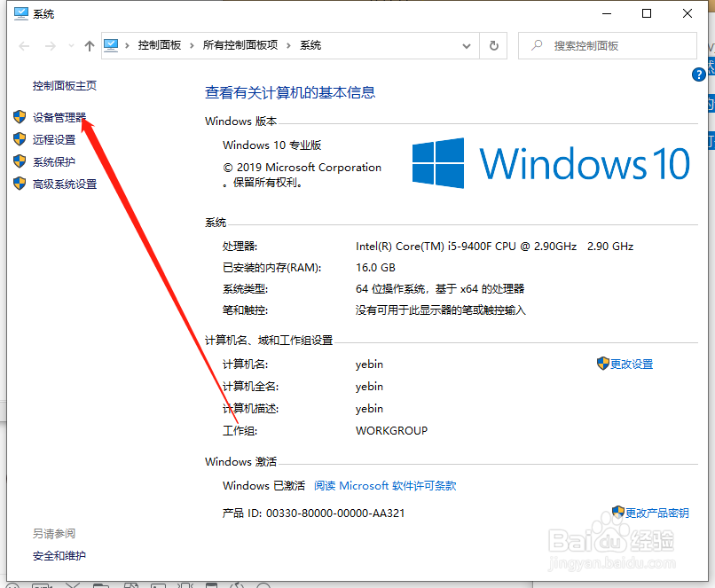Open 系统保护 settings
Screen dimensions: 715x588
tap(53, 161)
